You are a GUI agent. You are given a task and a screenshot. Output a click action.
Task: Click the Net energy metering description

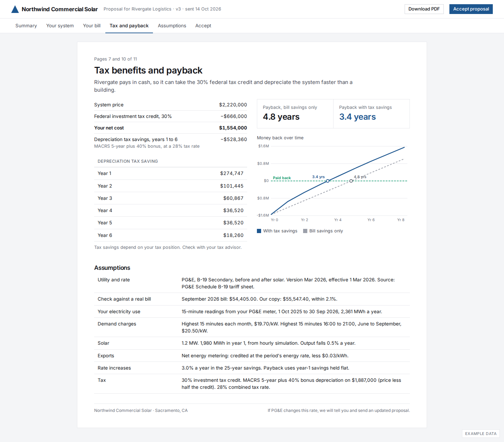tap(265, 356)
